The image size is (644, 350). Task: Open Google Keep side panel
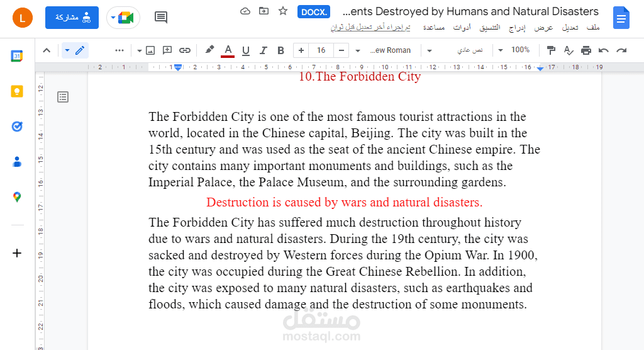[17, 91]
